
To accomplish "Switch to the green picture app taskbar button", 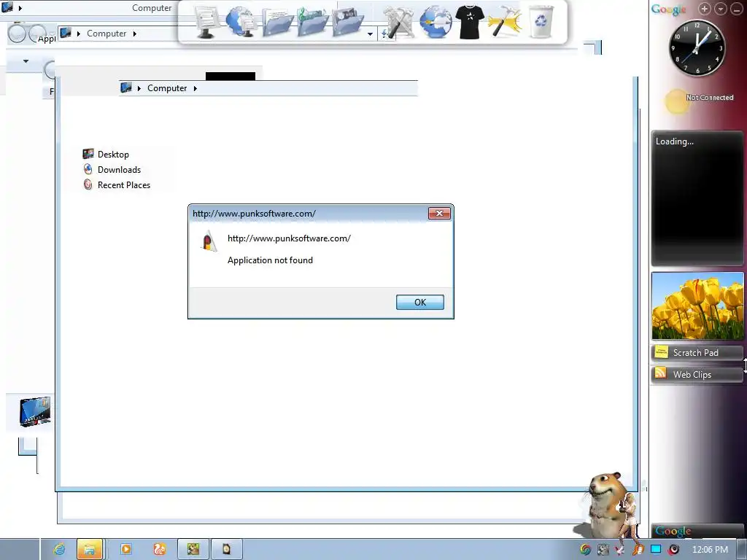I will click(x=193, y=550).
